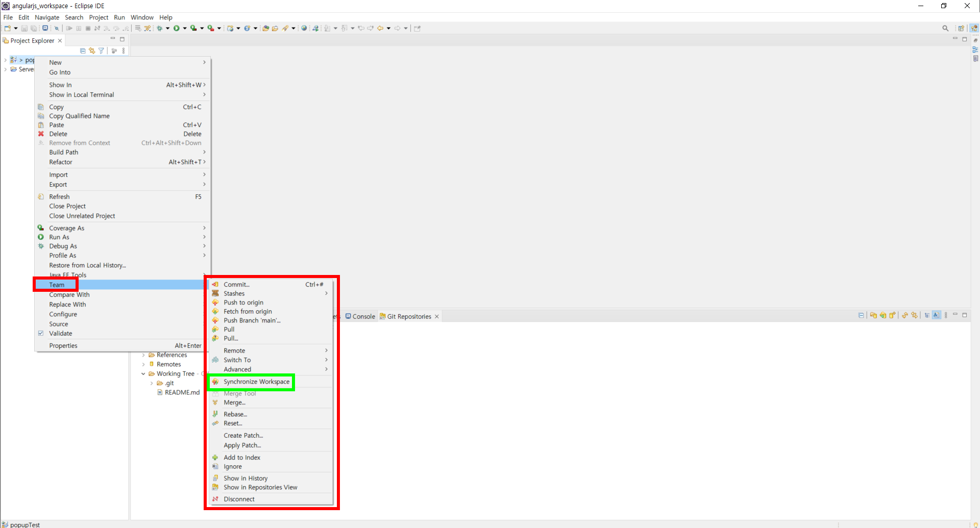The height and width of the screenshot is (528, 980).
Task: Toggle hierarchical branch layout in Git Repositories
Action: (x=927, y=315)
